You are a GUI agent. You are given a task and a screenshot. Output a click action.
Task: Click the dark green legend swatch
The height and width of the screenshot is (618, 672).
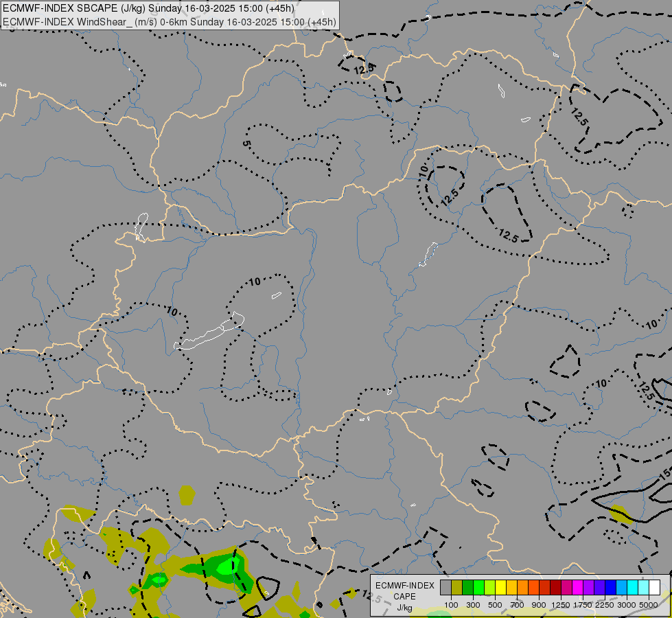coord(467,587)
